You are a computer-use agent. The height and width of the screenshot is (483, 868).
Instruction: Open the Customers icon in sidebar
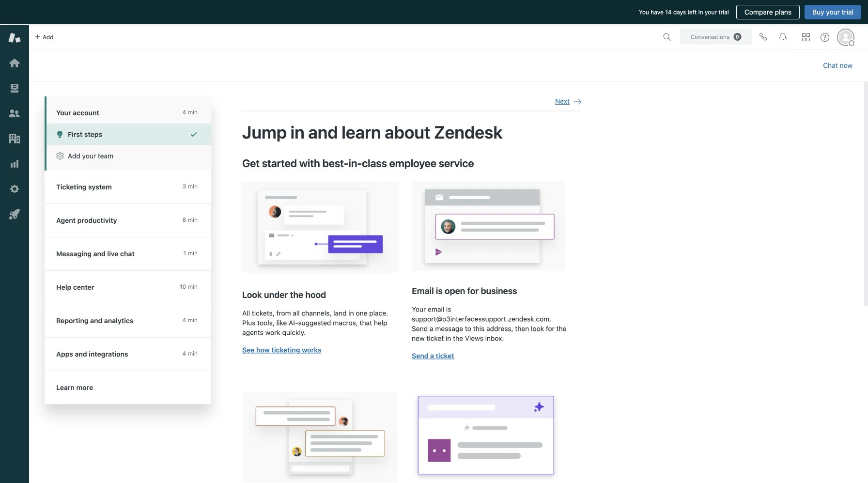coord(15,113)
